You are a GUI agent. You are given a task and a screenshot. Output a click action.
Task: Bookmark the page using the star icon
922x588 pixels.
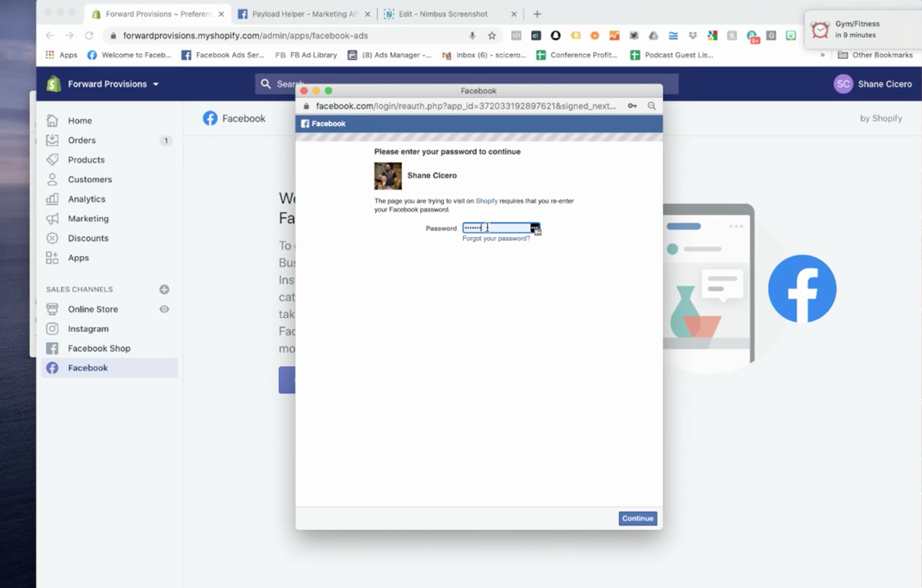click(x=492, y=36)
